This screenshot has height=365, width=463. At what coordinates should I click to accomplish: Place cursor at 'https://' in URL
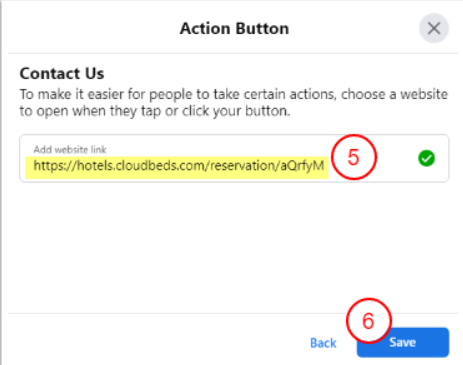55,165
